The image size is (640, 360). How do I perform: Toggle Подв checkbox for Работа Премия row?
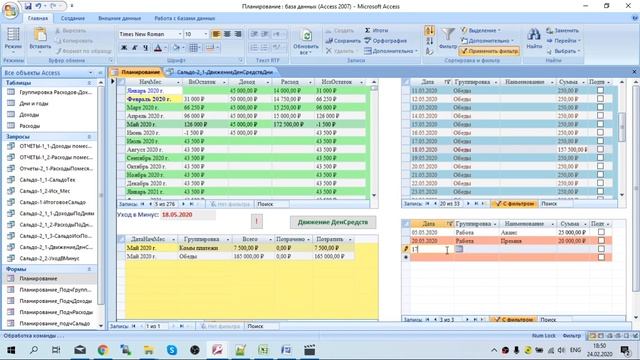click(x=601, y=240)
